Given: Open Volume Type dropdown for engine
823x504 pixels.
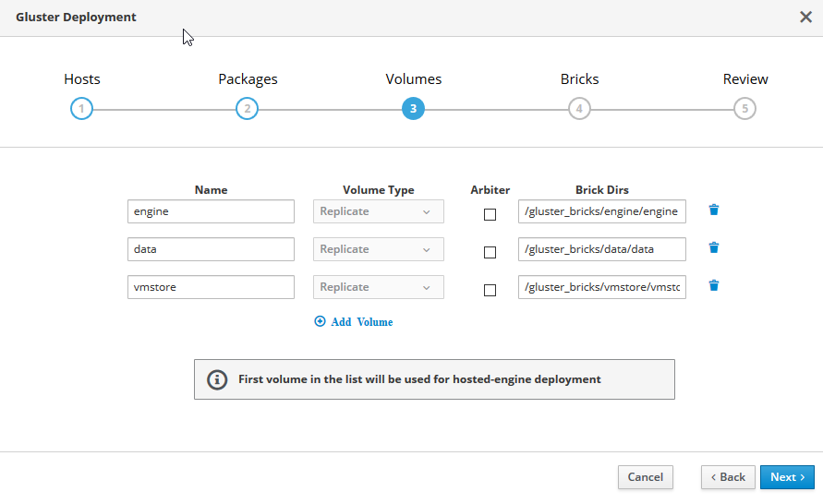Looking at the screenshot, I should [x=379, y=211].
